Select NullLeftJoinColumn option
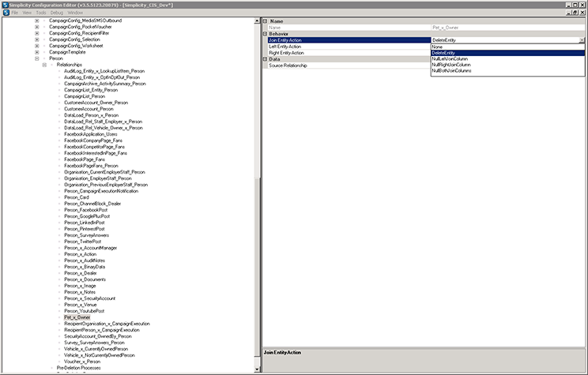This screenshot has height=375, width=588. point(451,58)
